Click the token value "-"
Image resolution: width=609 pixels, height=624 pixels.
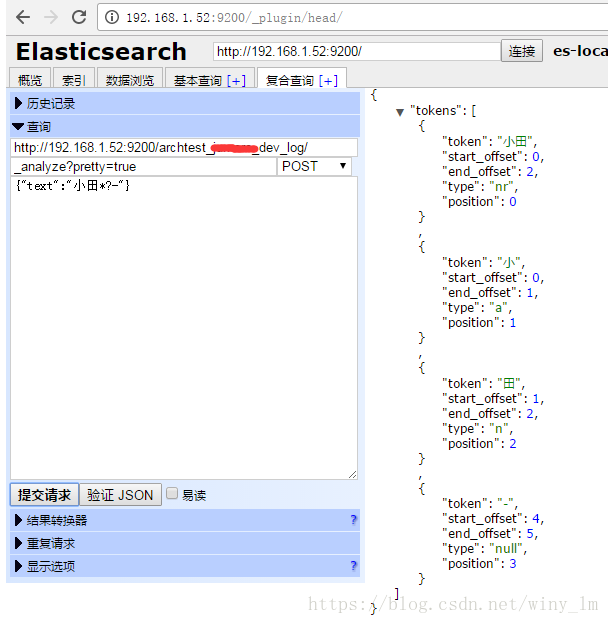coord(506,504)
